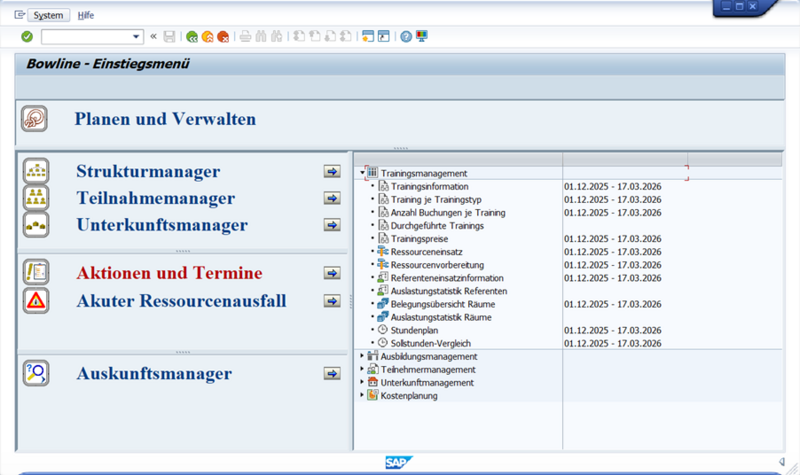The image size is (800, 475).
Task: Expand the Unterkunftmanagement node
Action: pos(362,382)
